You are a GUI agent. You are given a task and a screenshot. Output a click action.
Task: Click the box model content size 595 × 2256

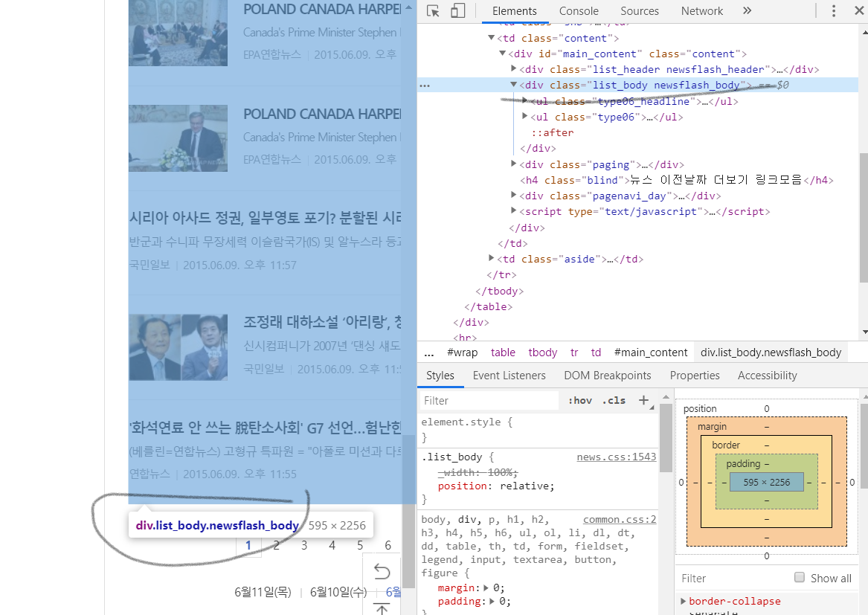767,482
